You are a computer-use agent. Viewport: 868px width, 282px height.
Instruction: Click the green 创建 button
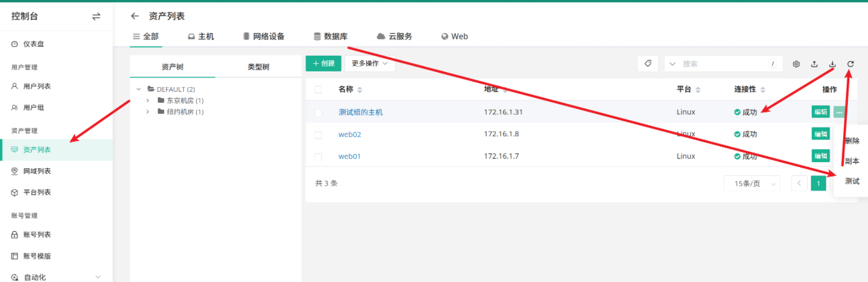tap(324, 64)
